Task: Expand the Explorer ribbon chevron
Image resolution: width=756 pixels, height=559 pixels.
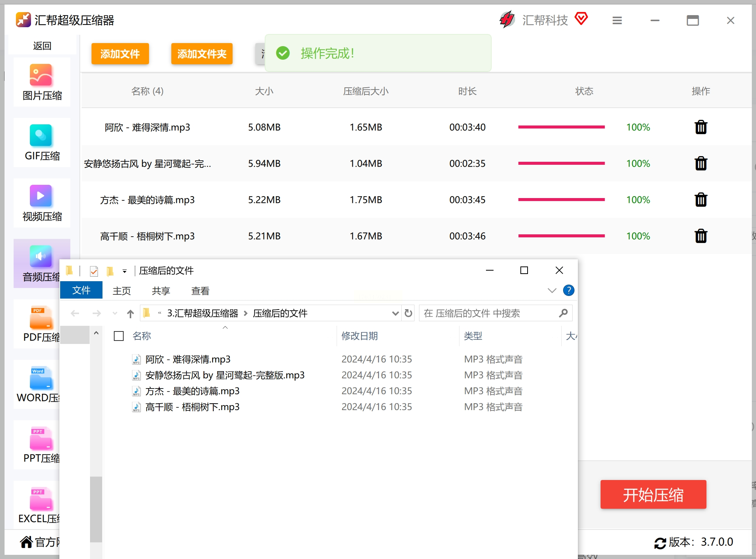Action: tap(552, 290)
